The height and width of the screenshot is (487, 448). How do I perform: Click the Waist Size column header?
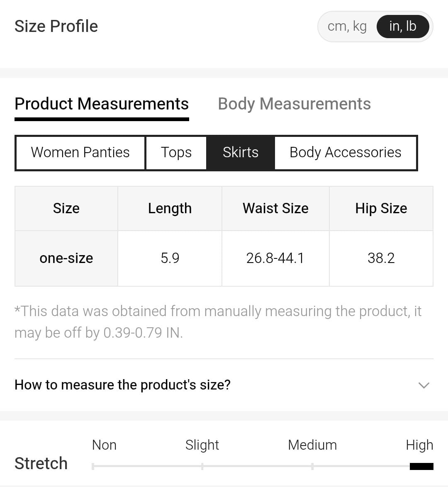point(275,208)
